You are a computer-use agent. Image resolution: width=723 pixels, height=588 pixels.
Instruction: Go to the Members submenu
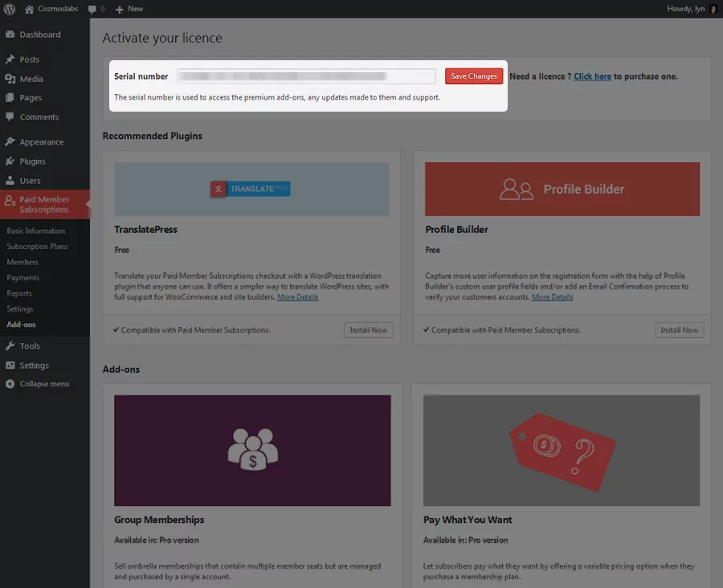[22, 262]
